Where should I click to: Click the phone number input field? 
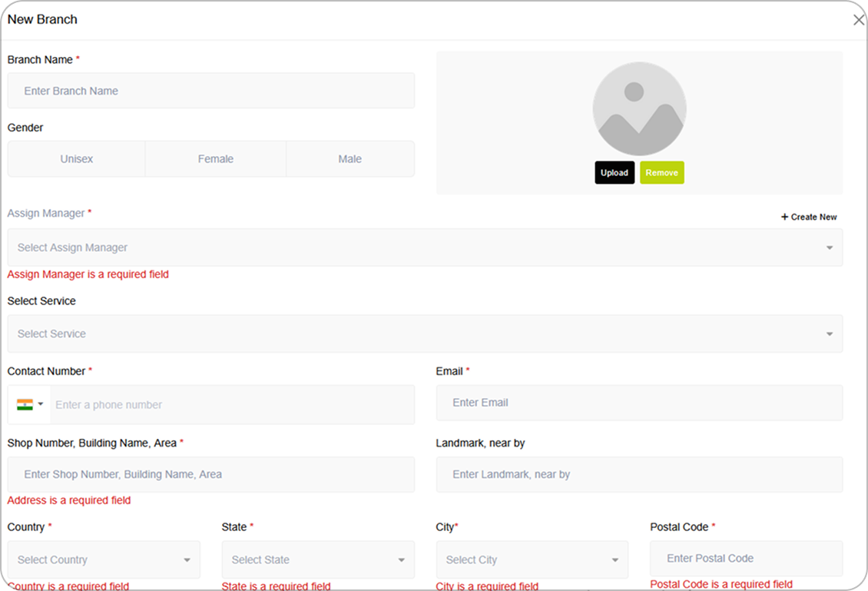230,404
